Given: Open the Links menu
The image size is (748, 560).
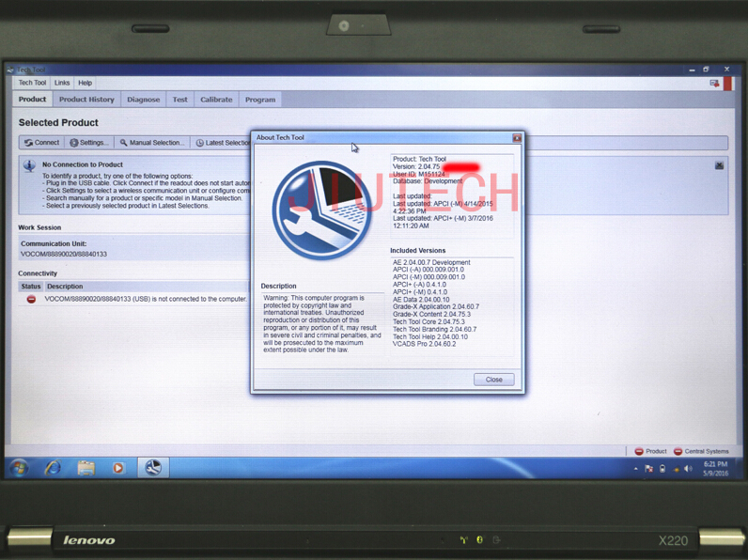Looking at the screenshot, I should 62,83.
